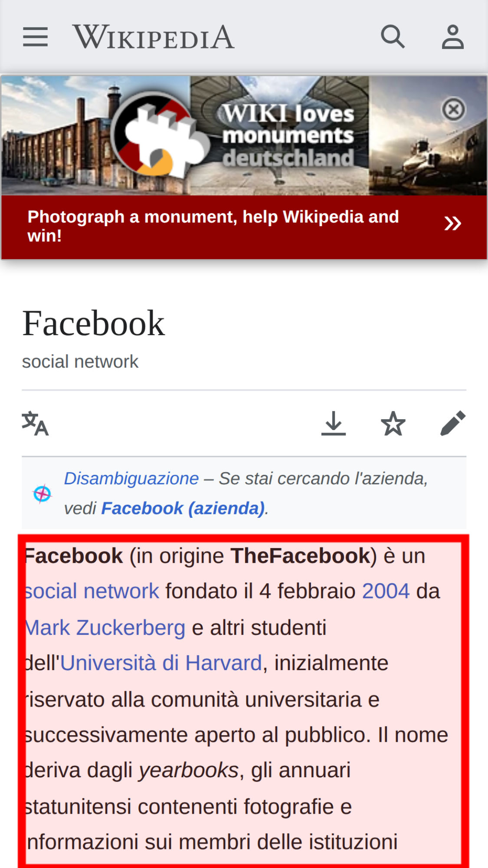Expand banner with double chevron arrow
The height and width of the screenshot is (868, 488).
click(x=452, y=224)
